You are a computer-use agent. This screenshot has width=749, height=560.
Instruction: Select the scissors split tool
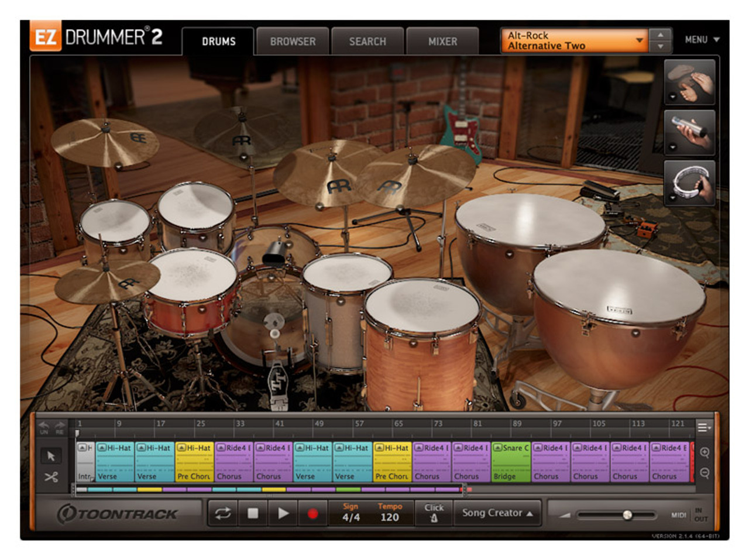click(x=51, y=477)
